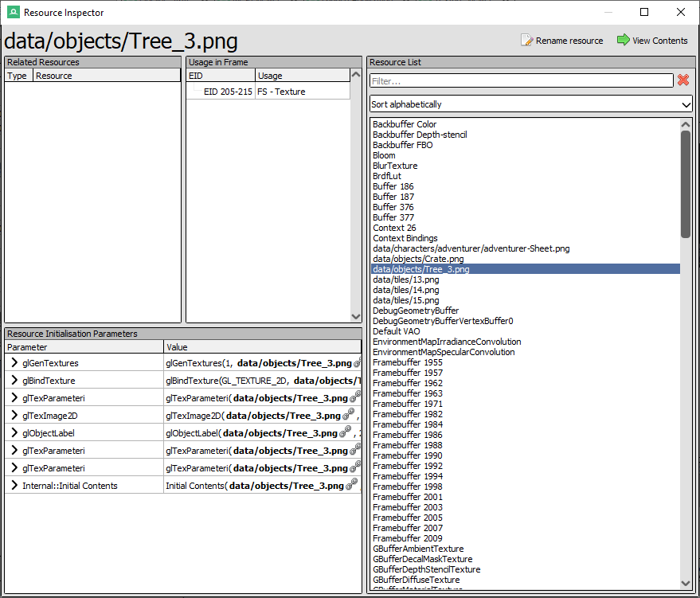This screenshot has width=700, height=598.
Task: Click the Parameter column header
Action: tap(84, 347)
